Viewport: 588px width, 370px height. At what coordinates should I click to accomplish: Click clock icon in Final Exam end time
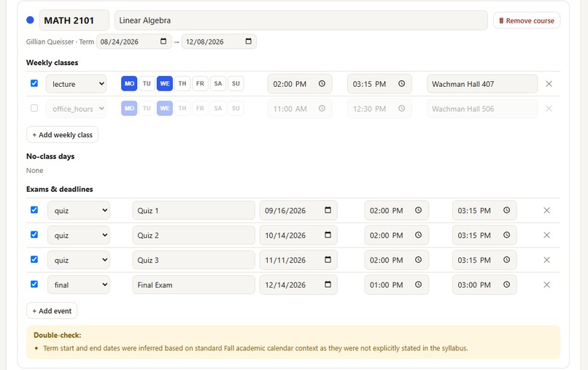[506, 285]
